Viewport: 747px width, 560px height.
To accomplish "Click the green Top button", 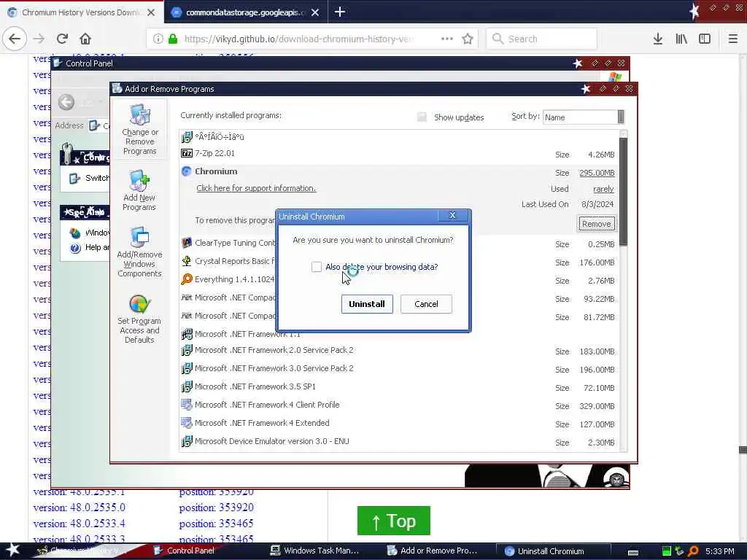I will [393, 521].
